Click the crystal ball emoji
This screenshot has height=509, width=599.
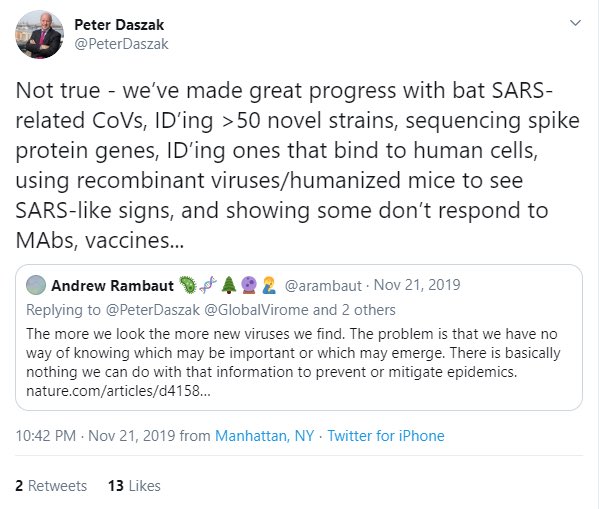pyautogui.click(x=249, y=285)
